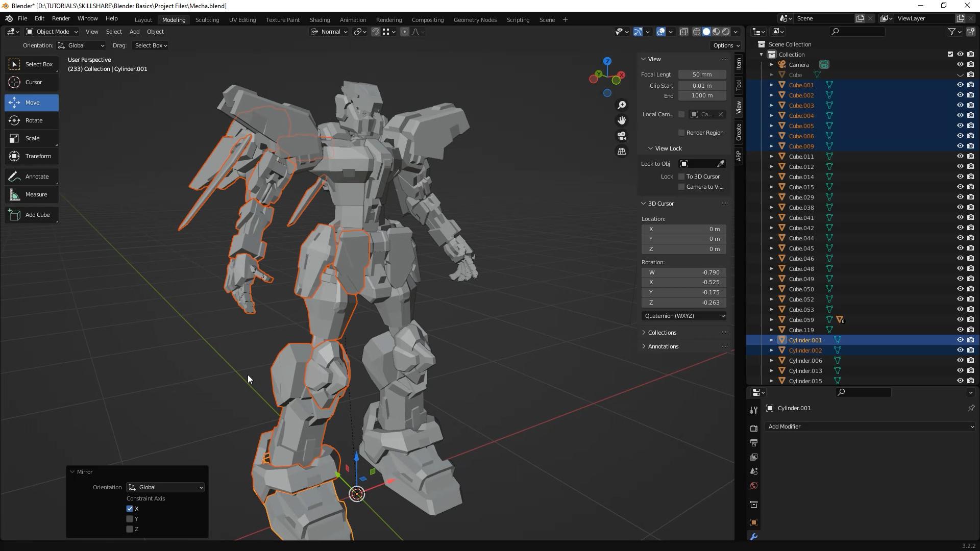Open the Select menu in viewport header
The width and height of the screenshot is (980, 551).
(x=114, y=32)
